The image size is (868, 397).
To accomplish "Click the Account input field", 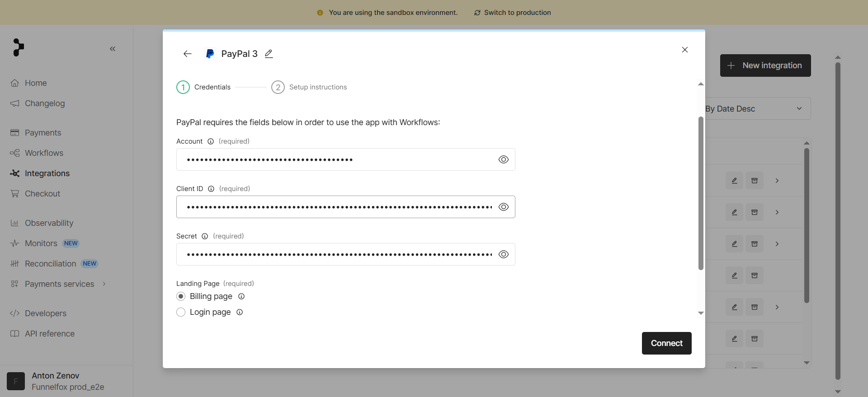I will (x=346, y=159).
